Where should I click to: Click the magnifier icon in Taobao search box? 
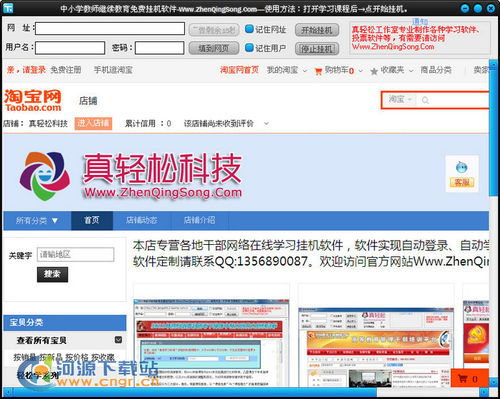point(425,100)
